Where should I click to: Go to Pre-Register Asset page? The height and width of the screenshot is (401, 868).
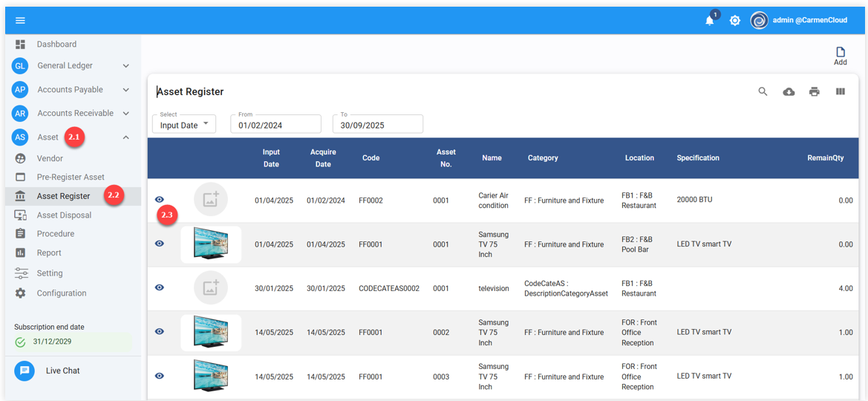click(71, 177)
